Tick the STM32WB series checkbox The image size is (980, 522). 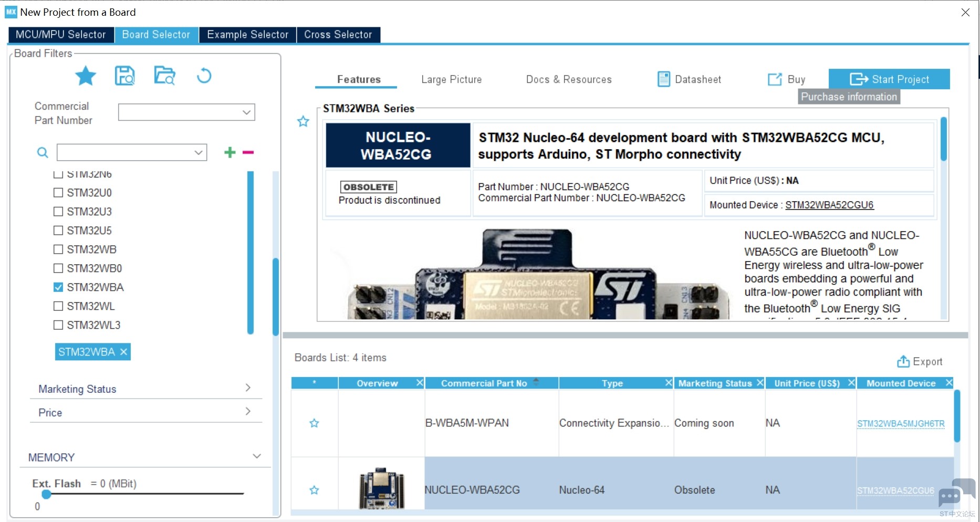click(x=58, y=249)
